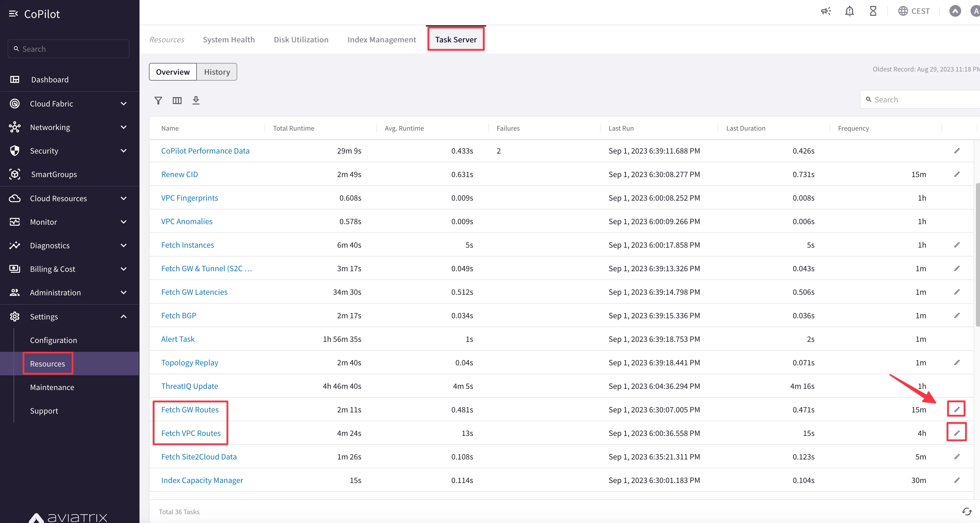The width and height of the screenshot is (980, 523).
Task: Open the Disk Utilization tab
Action: click(x=301, y=39)
